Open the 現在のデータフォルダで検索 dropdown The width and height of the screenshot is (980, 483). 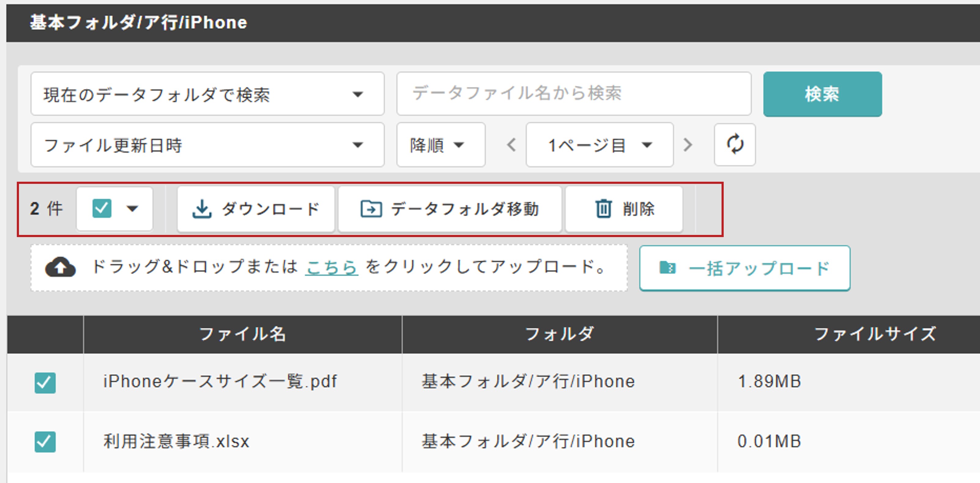[x=207, y=94]
